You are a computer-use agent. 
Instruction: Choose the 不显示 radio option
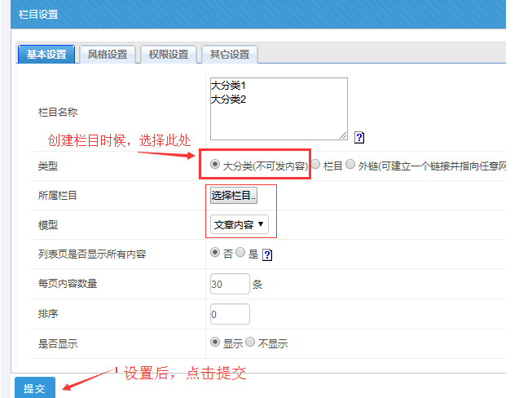250,343
